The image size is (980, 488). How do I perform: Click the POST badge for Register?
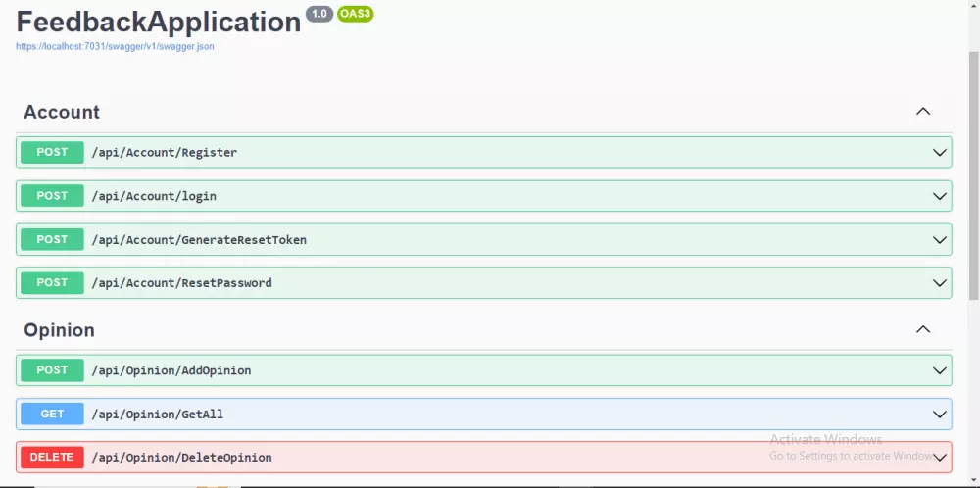point(52,153)
